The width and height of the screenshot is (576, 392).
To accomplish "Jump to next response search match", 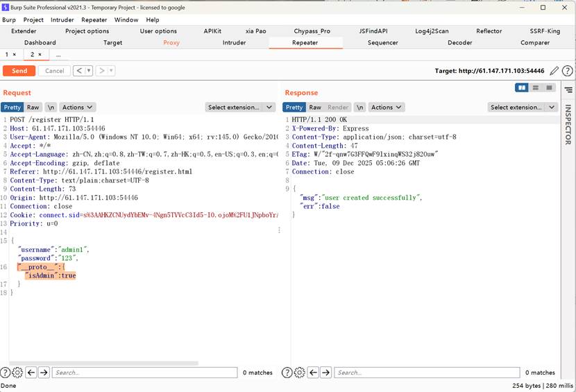I will coord(326,373).
